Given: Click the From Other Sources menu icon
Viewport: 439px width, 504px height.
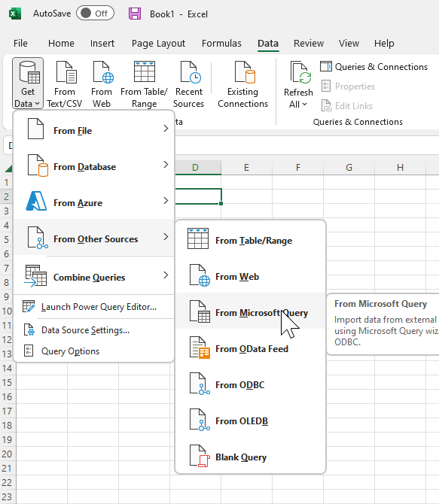Looking at the screenshot, I should [x=38, y=238].
